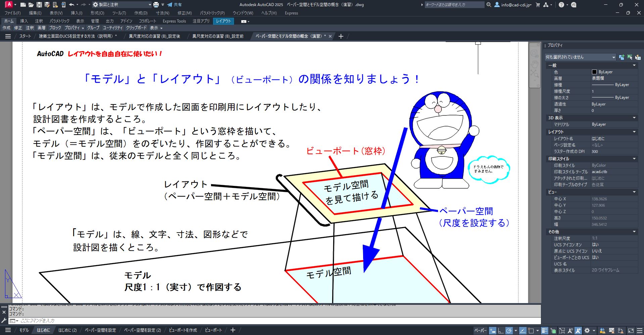Screen dimensions: 644x335
Task: Click the Plot (printer) icon in the quick access toolbar
Action: click(156, 5)
